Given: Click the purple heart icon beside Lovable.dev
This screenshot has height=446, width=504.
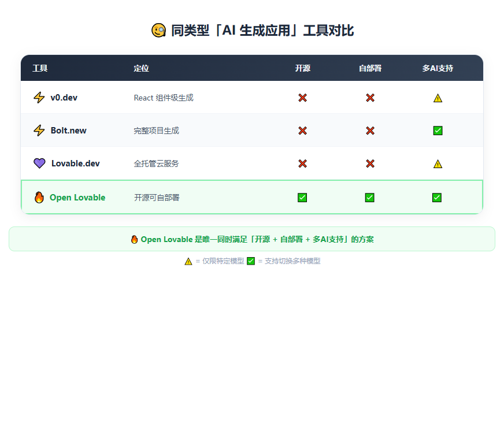Looking at the screenshot, I should pos(39,163).
